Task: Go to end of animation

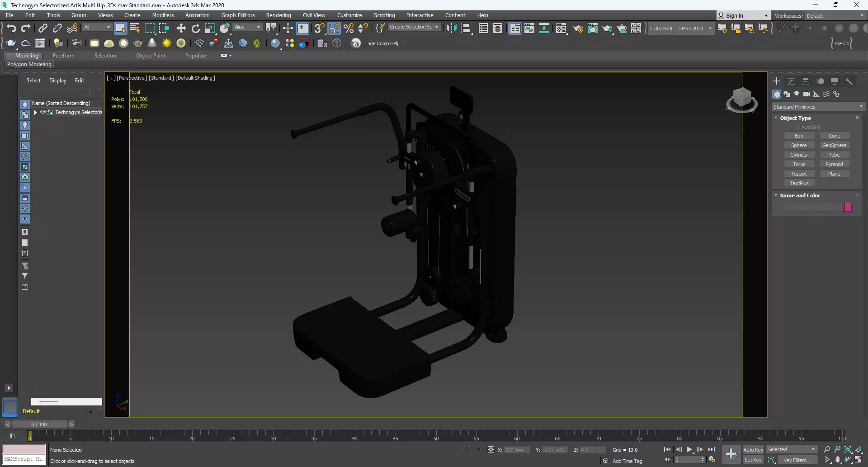Action: pyautogui.click(x=712, y=449)
